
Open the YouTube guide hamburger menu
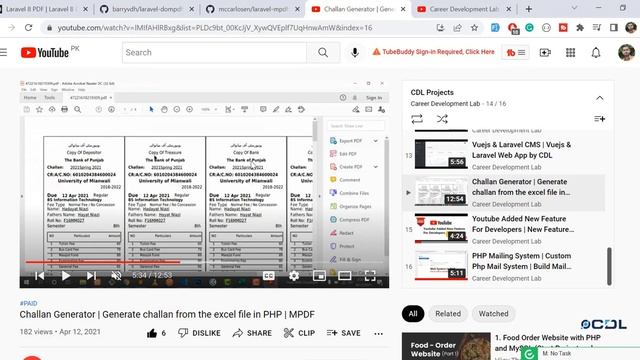coord(4,52)
